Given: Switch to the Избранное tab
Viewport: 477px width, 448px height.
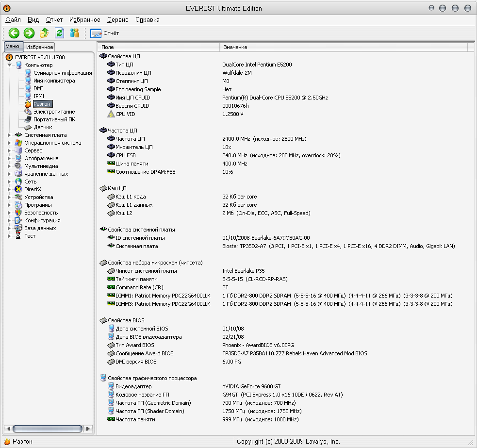Looking at the screenshot, I should 39,47.
